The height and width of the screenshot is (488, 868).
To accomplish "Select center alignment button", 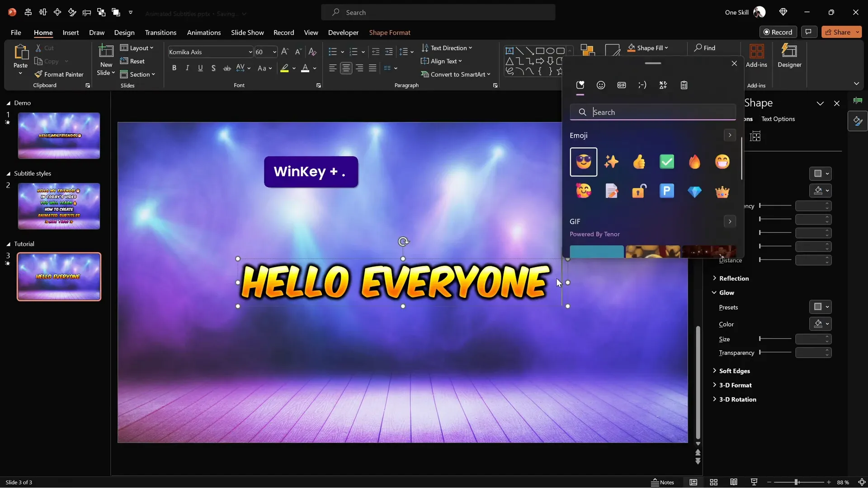I will point(346,68).
